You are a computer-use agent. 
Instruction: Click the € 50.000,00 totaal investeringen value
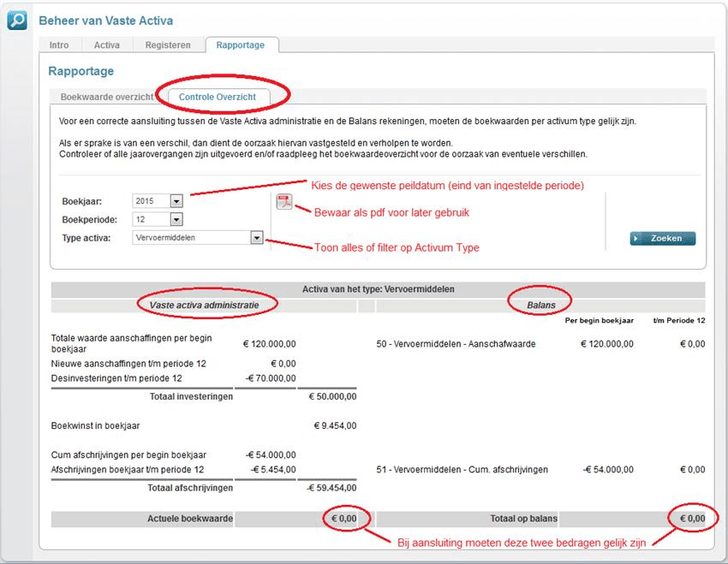(332, 396)
